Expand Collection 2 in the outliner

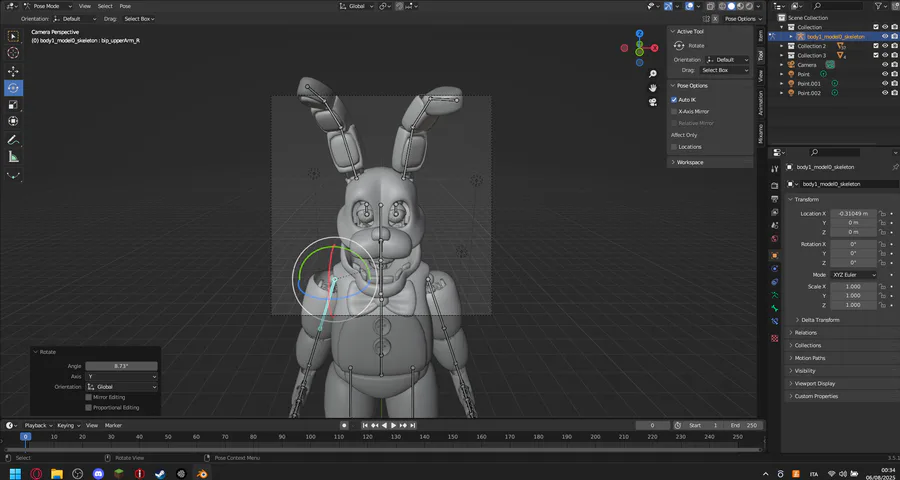point(782,46)
